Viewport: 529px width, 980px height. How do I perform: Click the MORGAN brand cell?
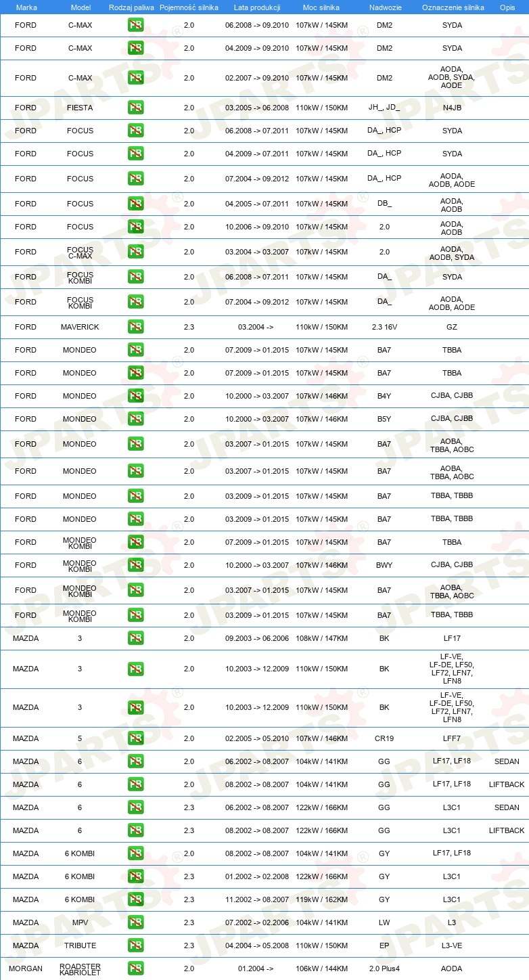click(26, 968)
